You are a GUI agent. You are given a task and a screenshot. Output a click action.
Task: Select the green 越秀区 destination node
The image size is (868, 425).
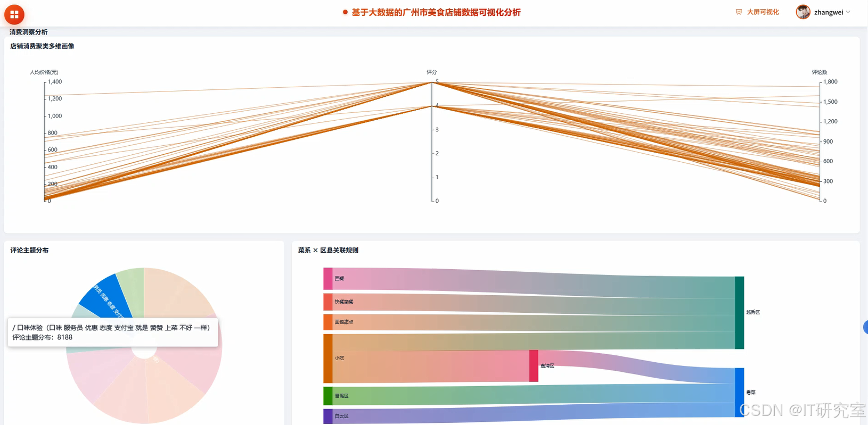click(x=739, y=312)
